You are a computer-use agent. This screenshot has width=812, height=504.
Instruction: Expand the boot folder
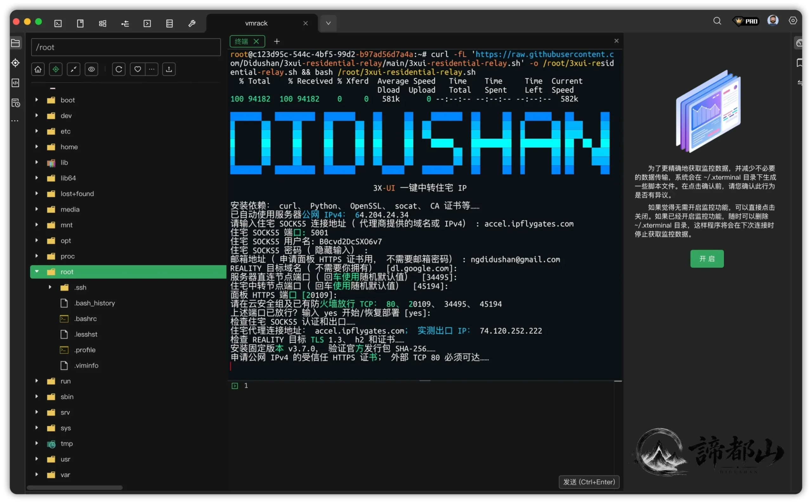click(37, 100)
